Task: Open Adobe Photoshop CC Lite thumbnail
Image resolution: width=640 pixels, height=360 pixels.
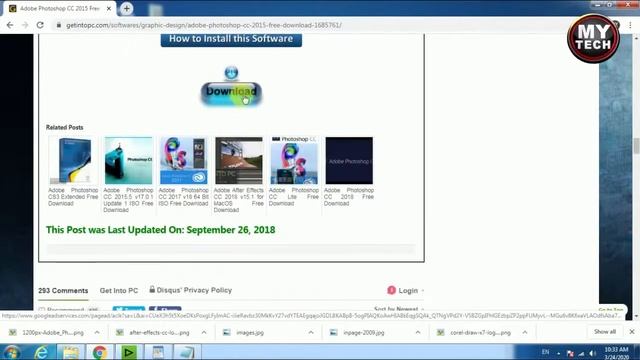Action: pyautogui.click(x=294, y=160)
